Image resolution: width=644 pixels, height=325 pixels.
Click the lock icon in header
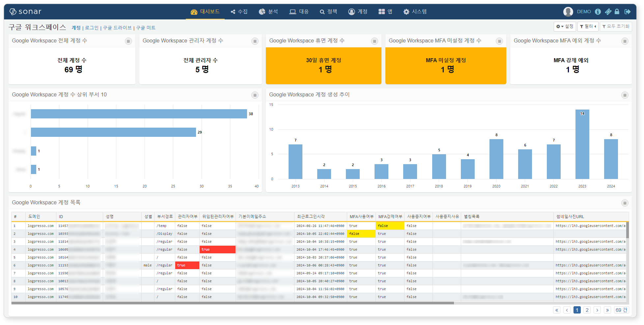coord(617,12)
